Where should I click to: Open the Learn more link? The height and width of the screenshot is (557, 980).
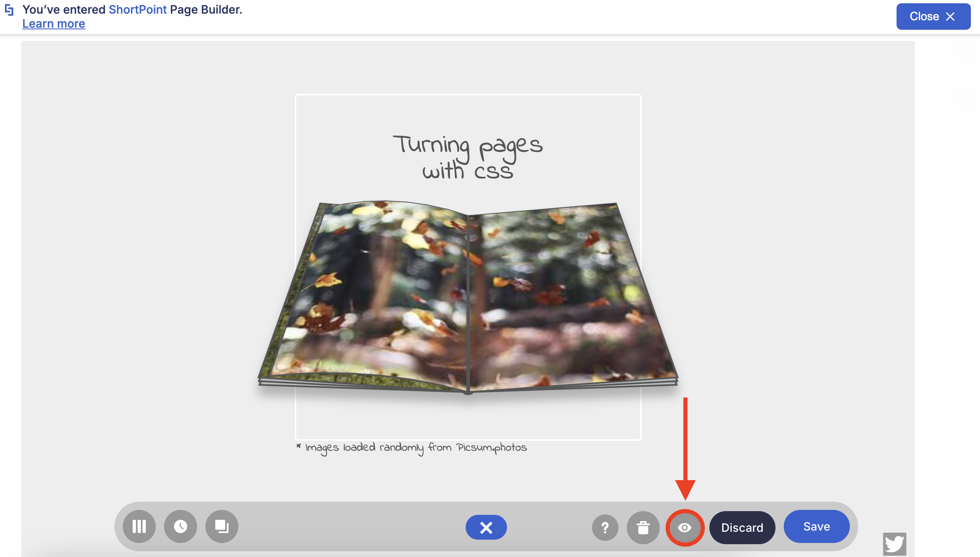click(x=54, y=24)
